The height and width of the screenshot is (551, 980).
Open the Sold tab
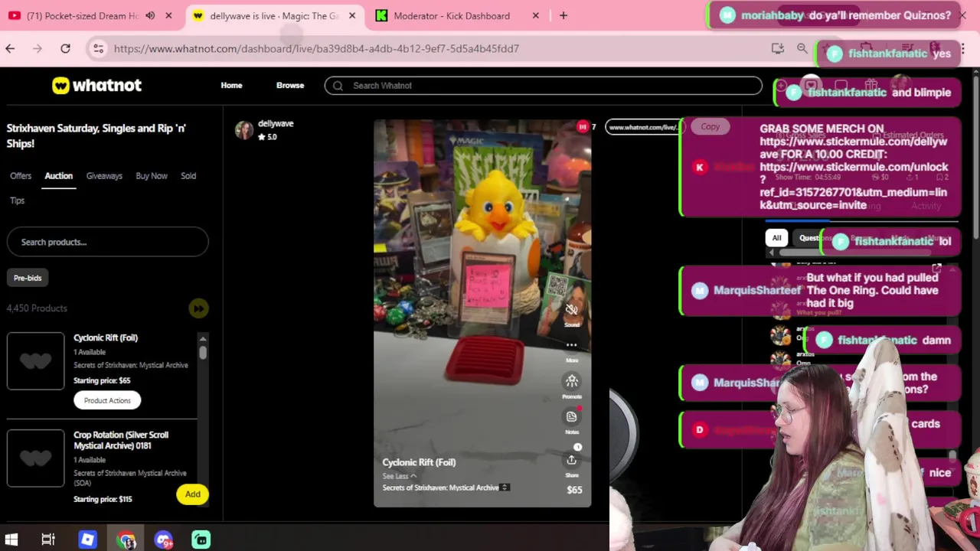[x=188, y=176]
